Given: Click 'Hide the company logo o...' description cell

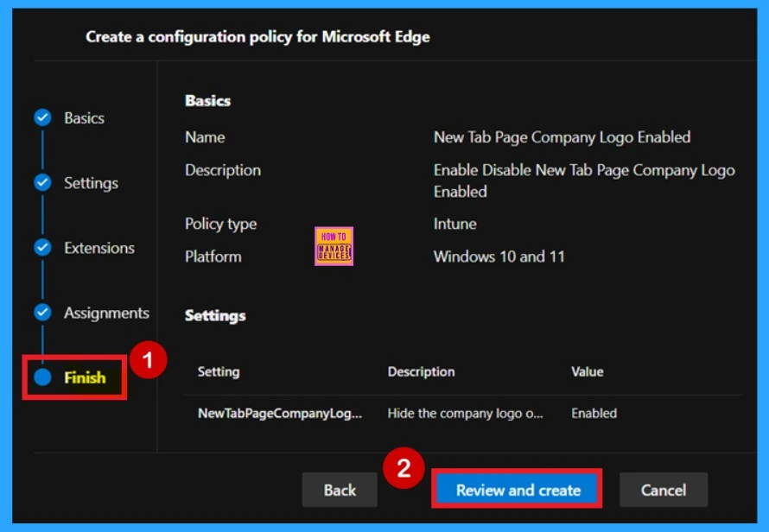Looking at the screenshot, I should [x=465, y=414].
